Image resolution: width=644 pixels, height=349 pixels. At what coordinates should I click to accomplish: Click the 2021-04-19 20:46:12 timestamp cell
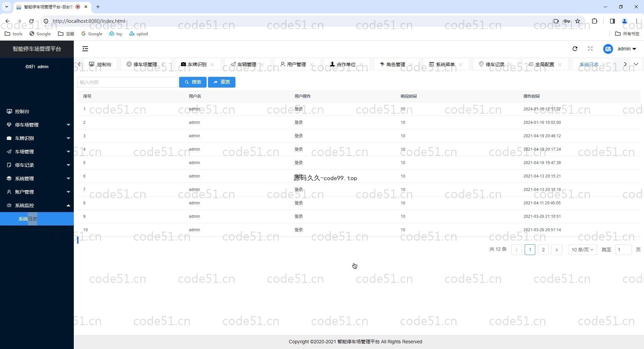(x=542, y=136)
